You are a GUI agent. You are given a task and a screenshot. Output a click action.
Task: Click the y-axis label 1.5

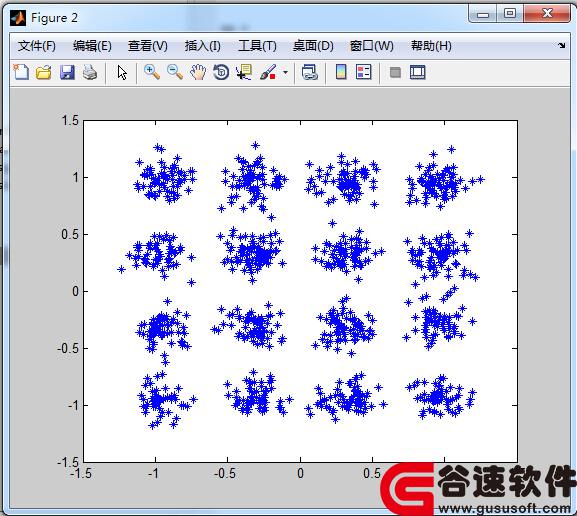(70, 120)
